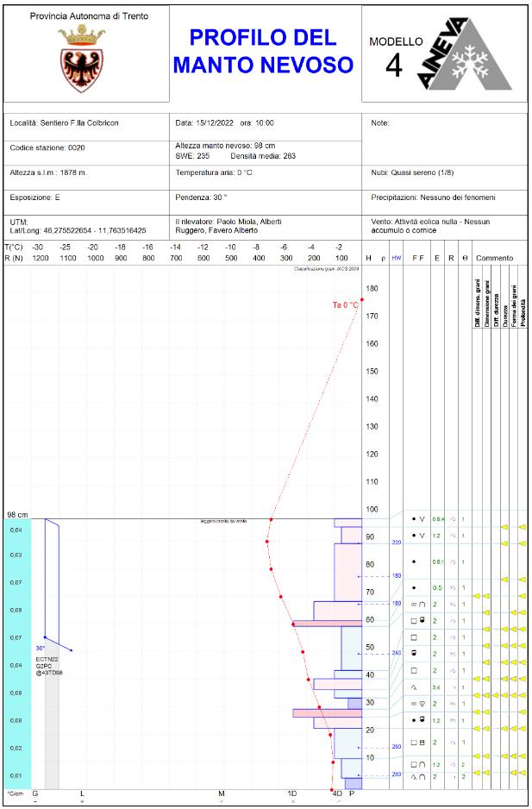Click the Vento: Attività eolica nulla text

coord(430,226)
